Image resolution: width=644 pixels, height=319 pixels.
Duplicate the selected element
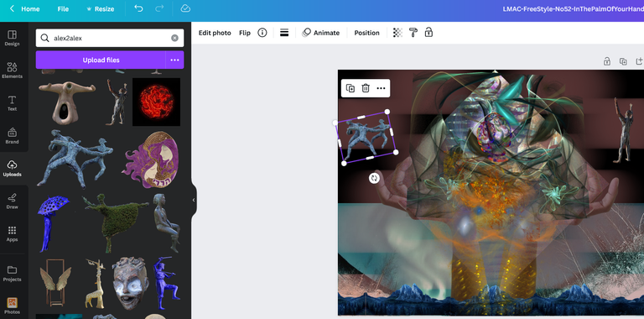pyautogui.click(x=351, y=88)
